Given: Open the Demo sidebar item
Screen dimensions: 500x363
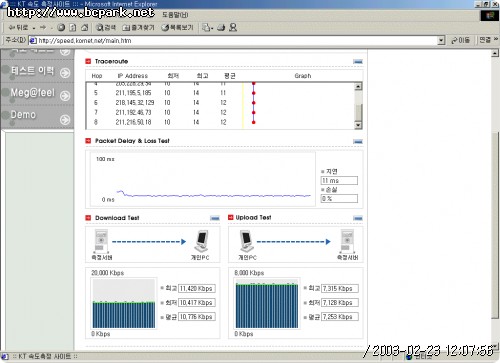Looking at the screenshot, I should (23, 115).
